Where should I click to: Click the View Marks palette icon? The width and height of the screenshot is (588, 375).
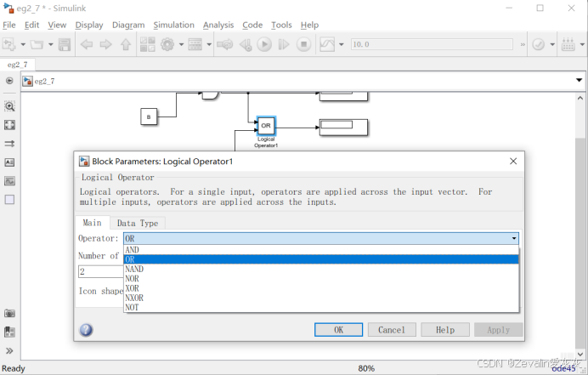(9, 332)
